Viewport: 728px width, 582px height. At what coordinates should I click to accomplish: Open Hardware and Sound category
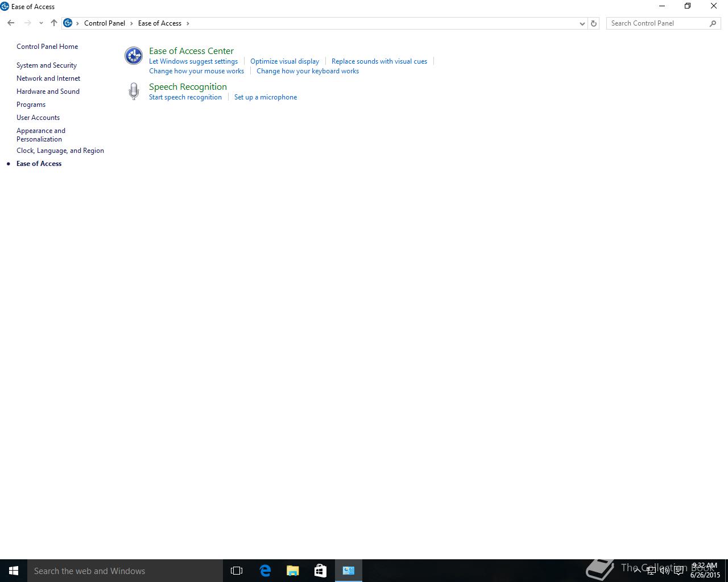(x=48, y=92)
